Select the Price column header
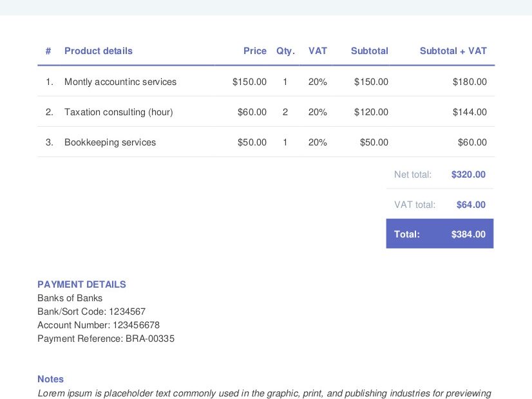532x399 pixels. coord(255,51)
